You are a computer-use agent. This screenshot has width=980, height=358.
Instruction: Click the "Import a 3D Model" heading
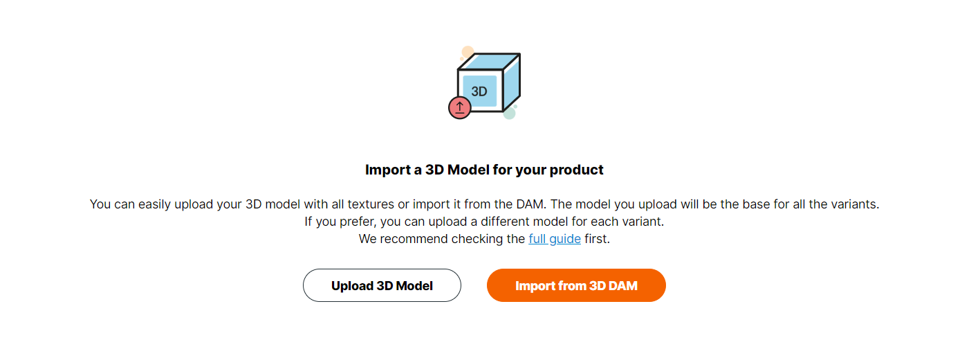484,170
